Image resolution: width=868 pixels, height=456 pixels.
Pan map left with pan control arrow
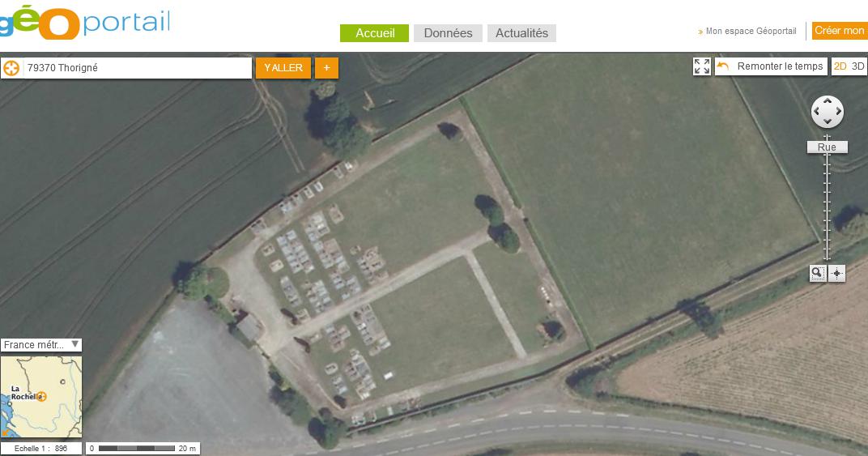tap(817, 112)
